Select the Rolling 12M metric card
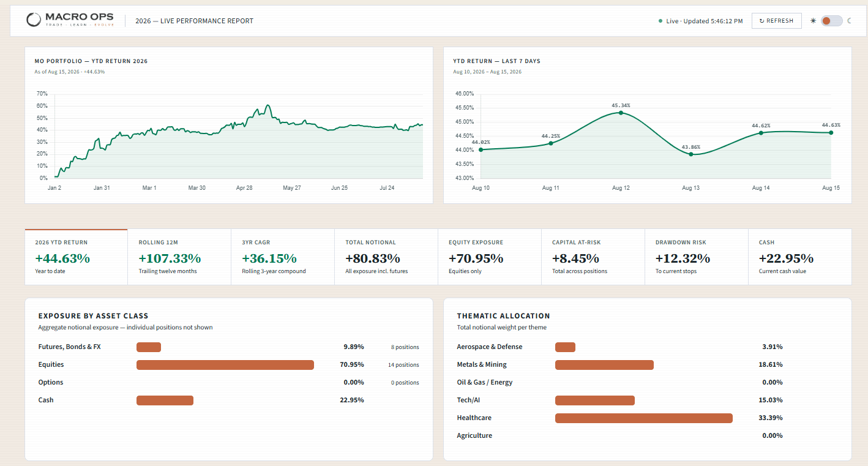Screen dimensions: 868x466 click(x=180, y=257)
